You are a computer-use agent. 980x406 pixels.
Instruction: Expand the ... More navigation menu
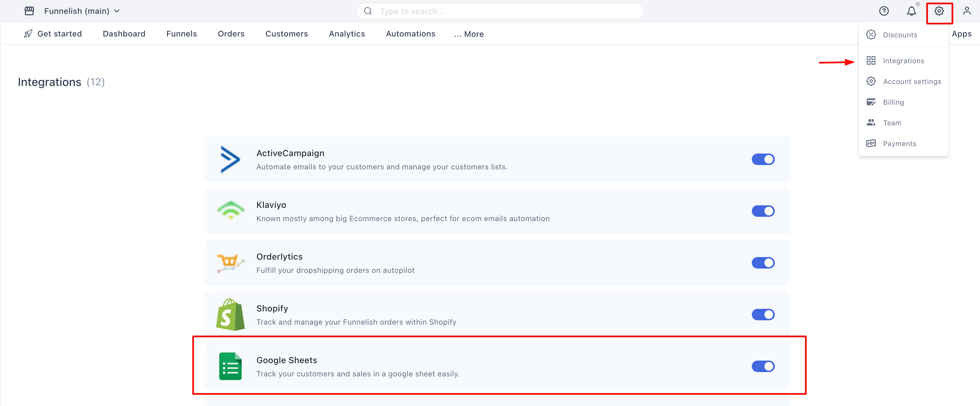click(469, 34)
